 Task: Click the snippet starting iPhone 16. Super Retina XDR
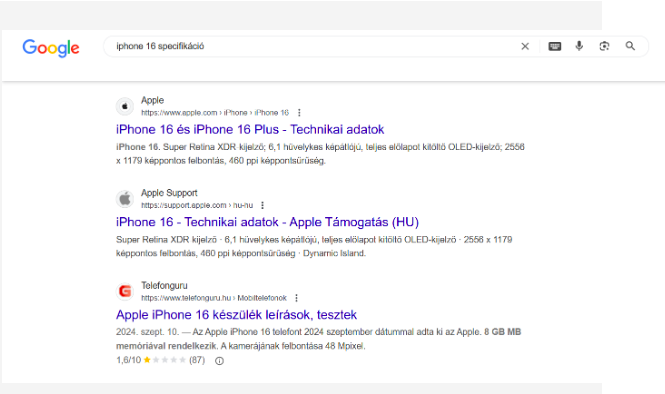pos(320,154)
